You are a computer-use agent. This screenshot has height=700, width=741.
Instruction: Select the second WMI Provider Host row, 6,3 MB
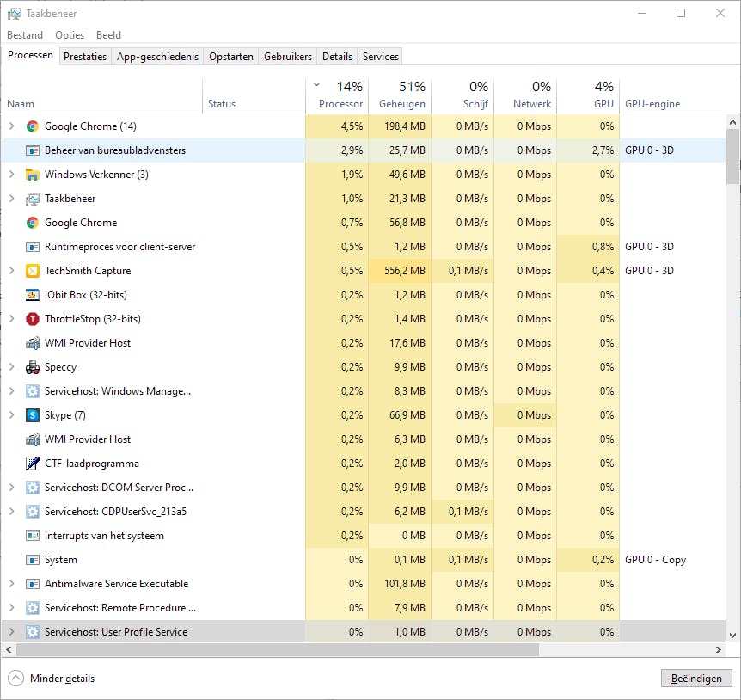pos(364,439)
